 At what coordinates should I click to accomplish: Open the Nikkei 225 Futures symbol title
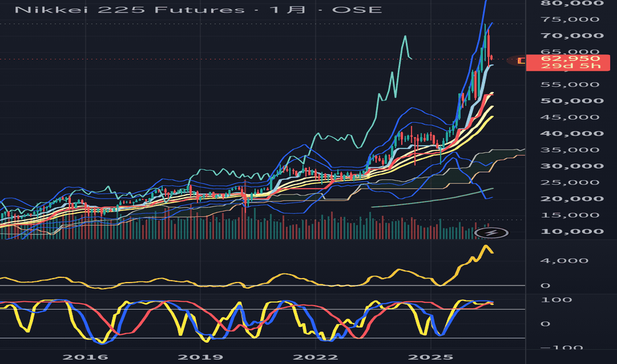[199, 9]
